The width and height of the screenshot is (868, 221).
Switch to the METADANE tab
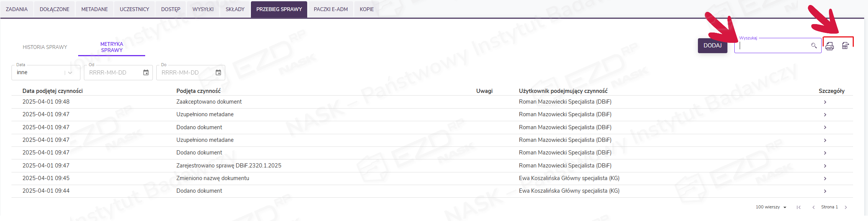coord(95,9)
